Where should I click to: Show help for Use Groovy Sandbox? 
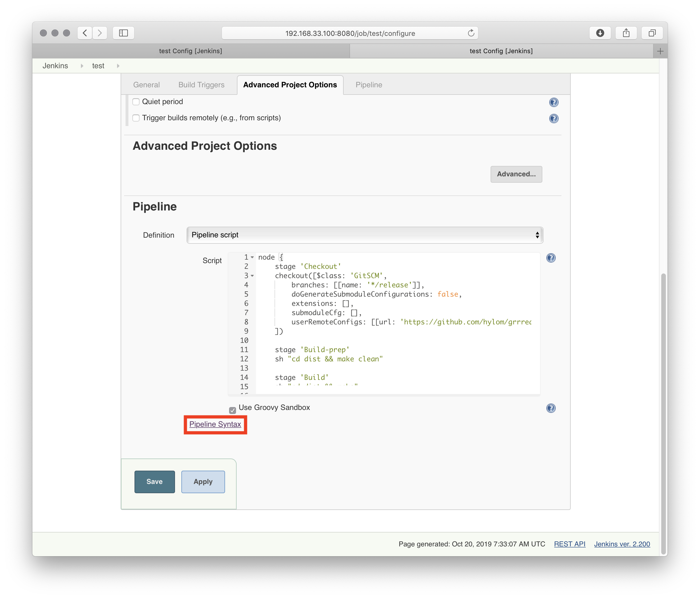[x=551, y=408]
